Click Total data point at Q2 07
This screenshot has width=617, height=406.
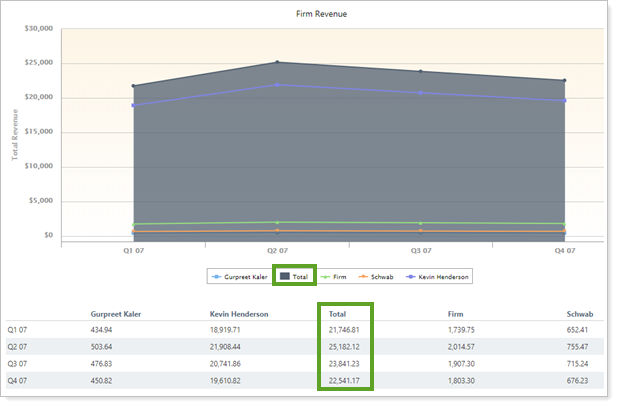277,62
